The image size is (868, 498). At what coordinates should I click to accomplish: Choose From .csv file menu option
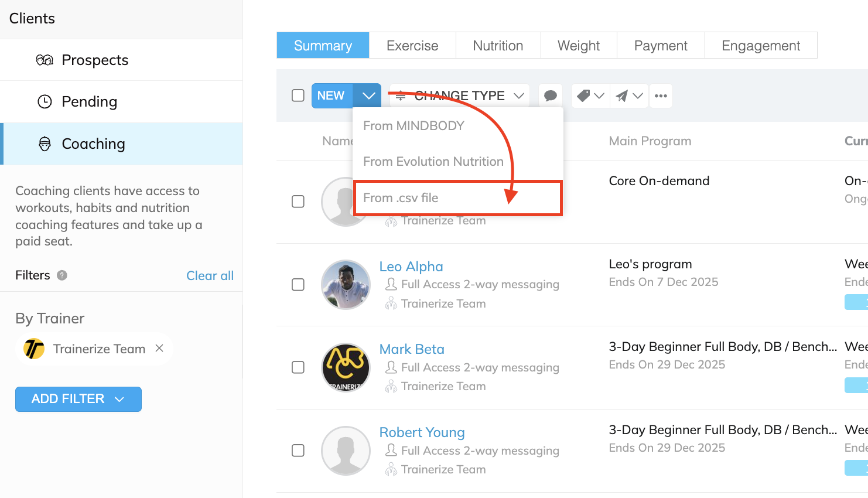point(402,197)
